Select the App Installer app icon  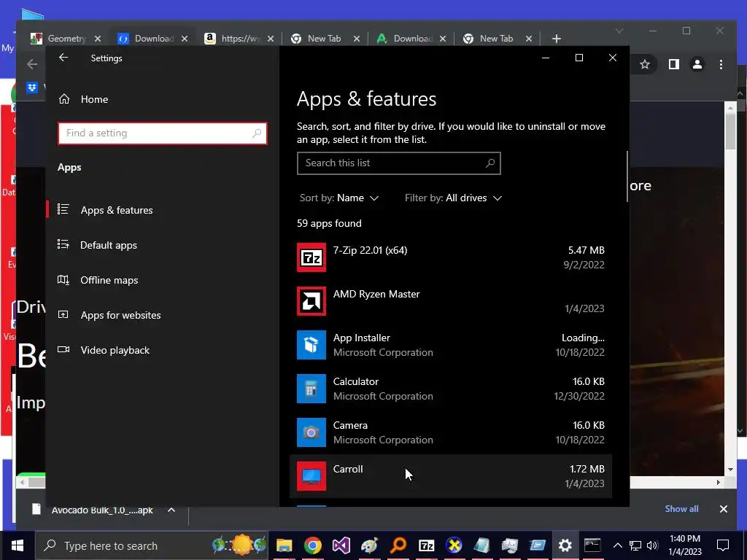(311, 345)
